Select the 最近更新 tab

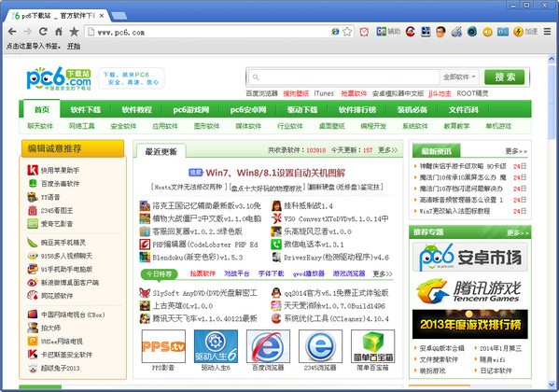click(161, 151)
